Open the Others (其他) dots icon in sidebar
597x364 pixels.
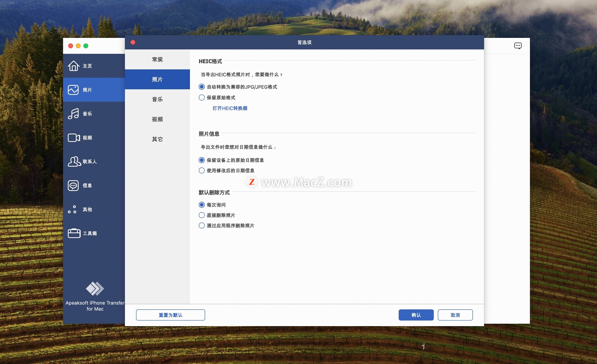click(x=72, y=209)
